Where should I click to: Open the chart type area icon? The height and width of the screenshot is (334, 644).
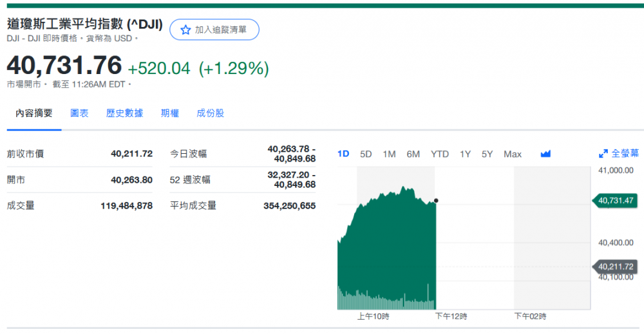click(545, 154)
